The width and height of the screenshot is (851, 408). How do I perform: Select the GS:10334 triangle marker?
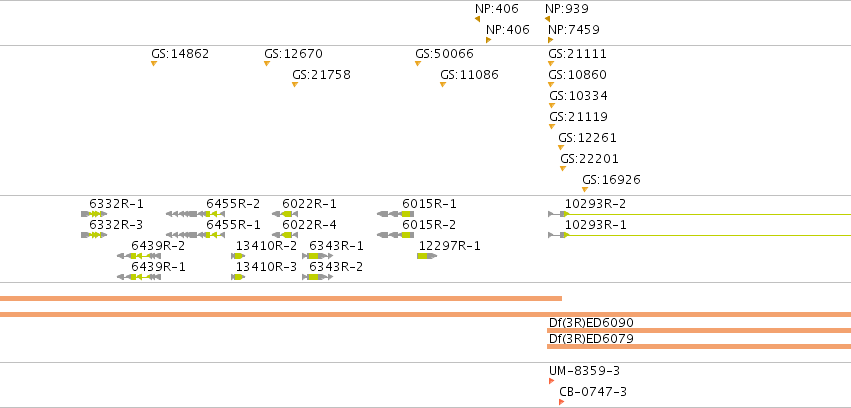pyautogui.click(x=552, y=106)
